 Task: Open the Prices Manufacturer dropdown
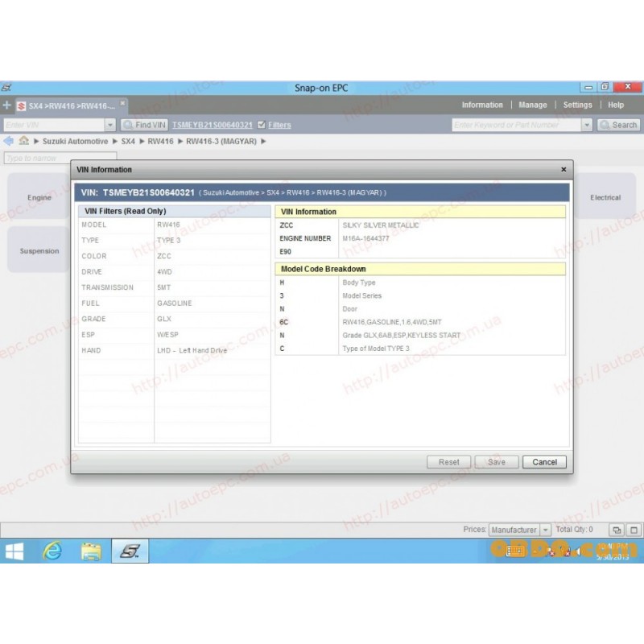tap(545, 530)
